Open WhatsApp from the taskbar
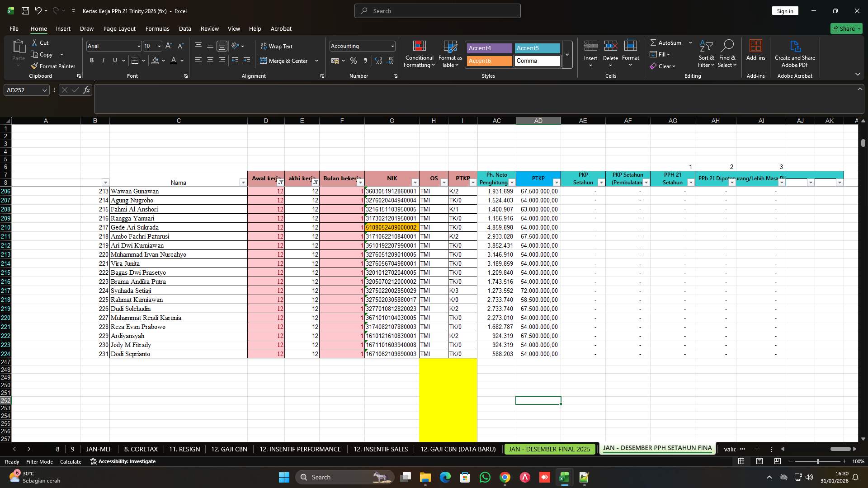The height and width of the screenshot is (488, 868). (x=485, y=477)
